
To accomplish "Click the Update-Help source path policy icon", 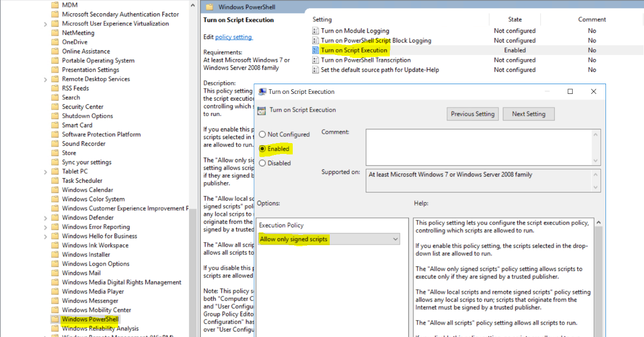I will [316, 70].
